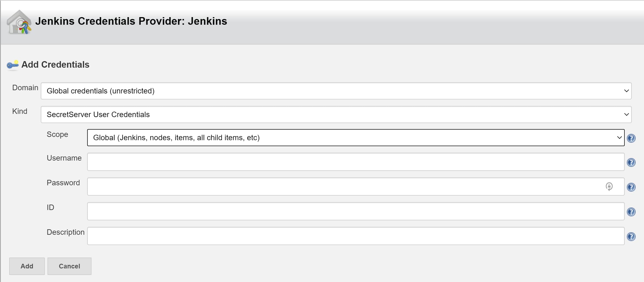
Task: Click the Cancel button
Action: pos(70,266)
